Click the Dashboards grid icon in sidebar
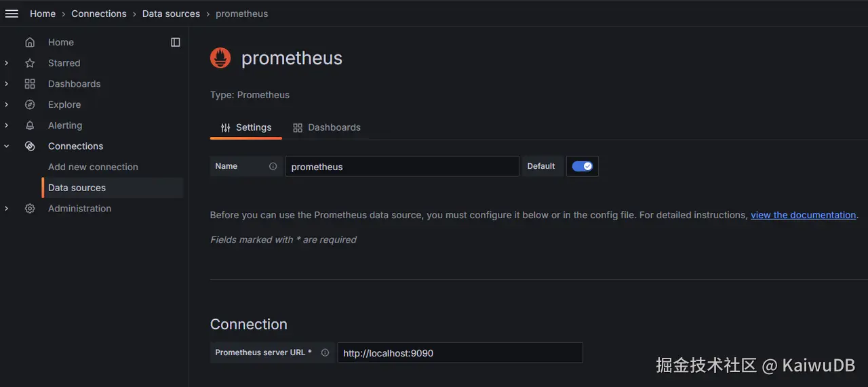Screen dimensions: 868x387 coord(30,84)
